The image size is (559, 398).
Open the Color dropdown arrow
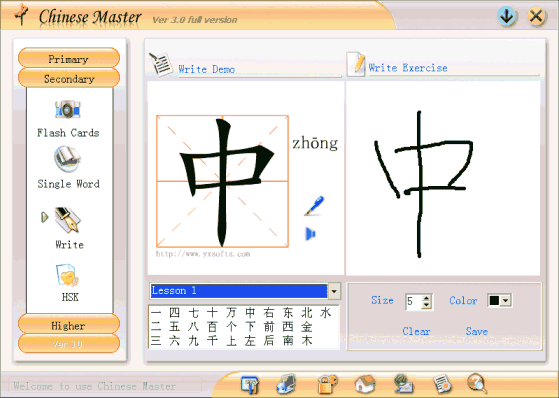506,301
